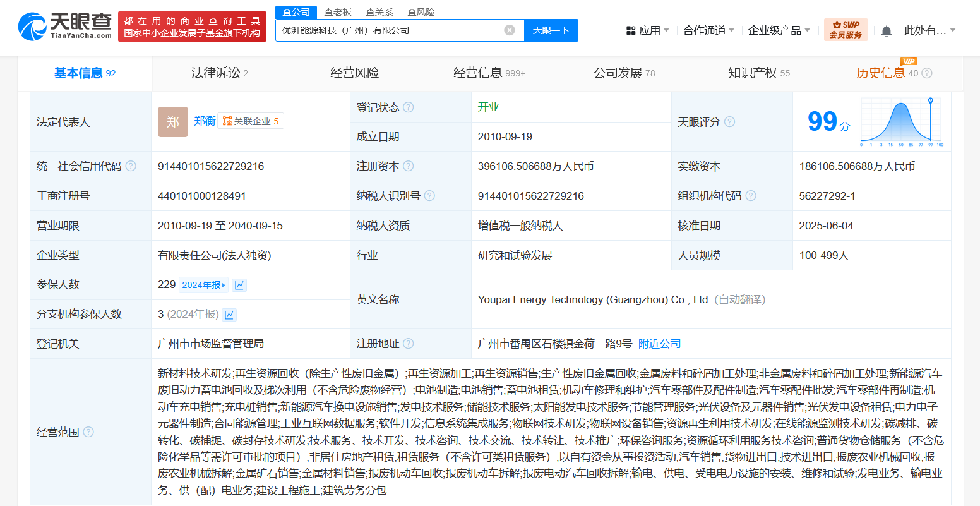The width and height of the screenshot is (980, 506).
Task: Switch to the 法律诉讼 tab
Action: pos(219,73)
